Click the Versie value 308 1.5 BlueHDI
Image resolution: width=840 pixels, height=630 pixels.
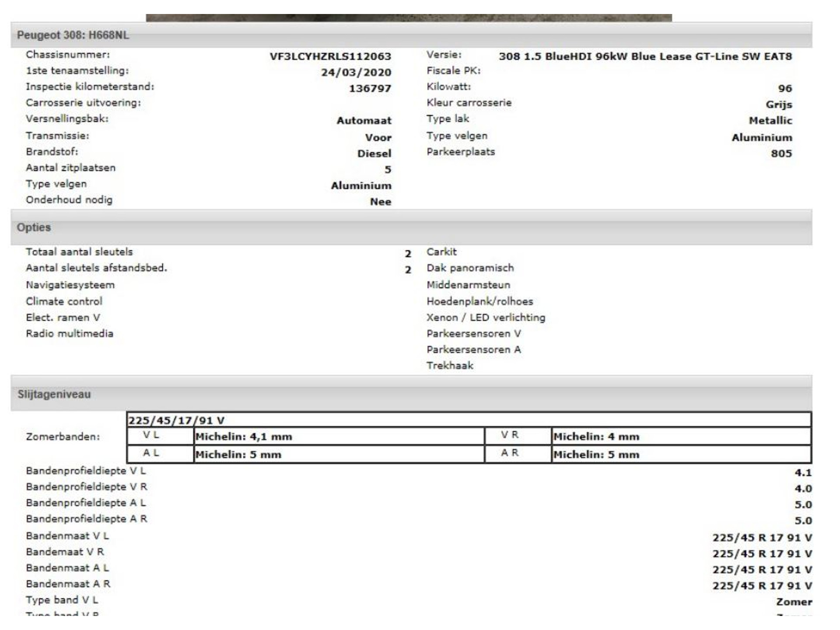[x=645, y=56]
